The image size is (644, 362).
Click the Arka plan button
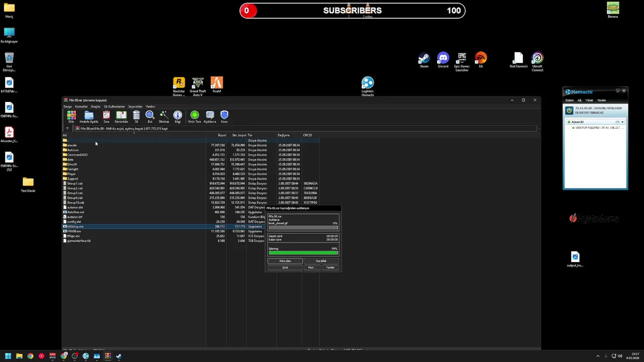point(285,261)
